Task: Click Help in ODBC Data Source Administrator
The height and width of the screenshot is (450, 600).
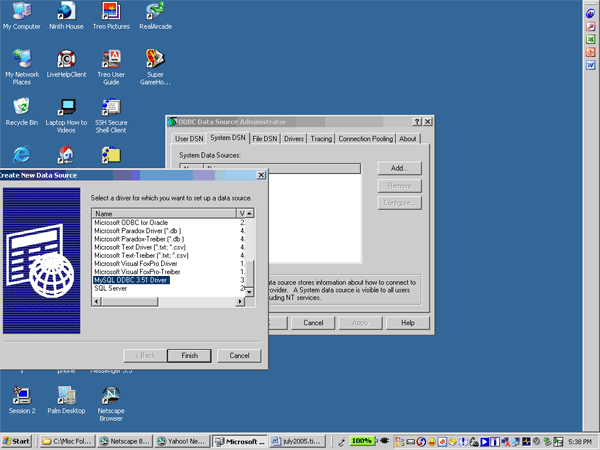Action: [x=408, y=323]
